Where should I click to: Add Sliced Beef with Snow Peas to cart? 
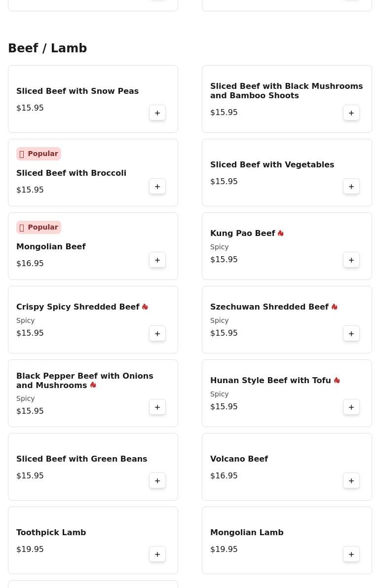[x=157, y=113]
